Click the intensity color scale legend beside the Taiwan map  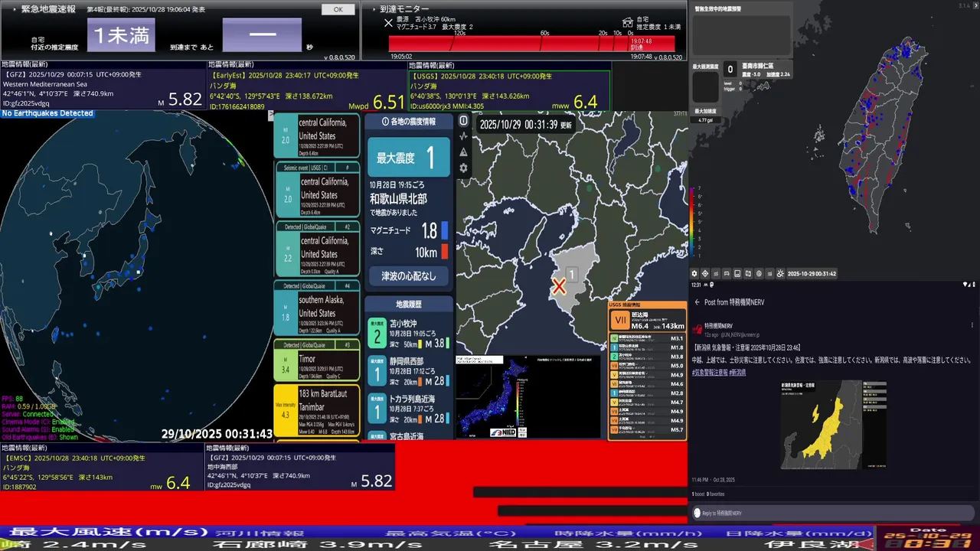pyautogui.click(x=695, y=222)
